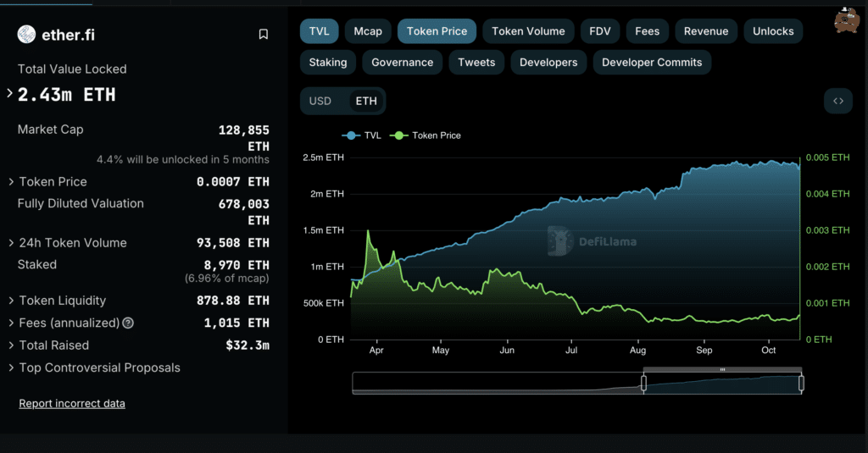The height and width of the screenshot is (453, 868).
Task: Enable the FDV chart metric
Action: (x=600, y=31)
